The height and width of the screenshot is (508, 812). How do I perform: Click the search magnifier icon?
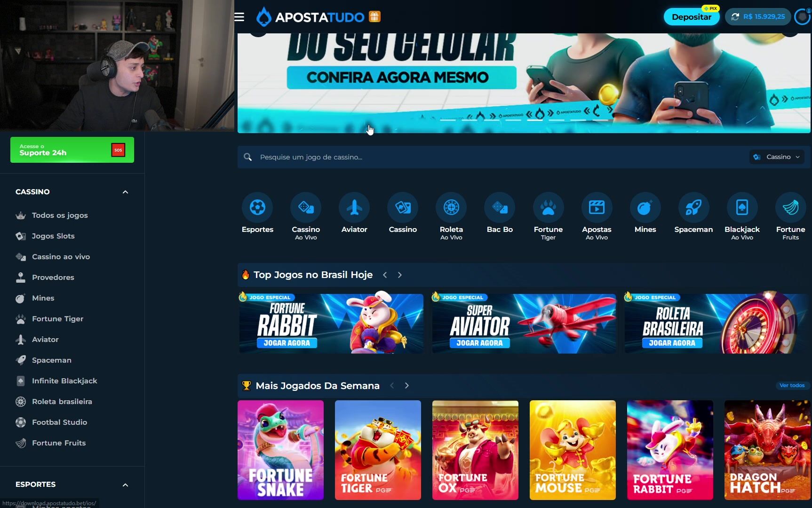(248, 157)
